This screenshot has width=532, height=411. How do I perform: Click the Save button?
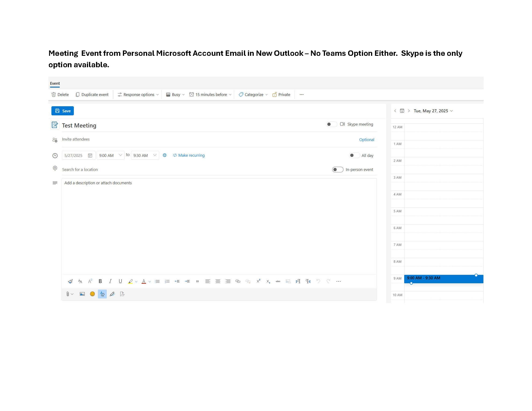point(63,111)
